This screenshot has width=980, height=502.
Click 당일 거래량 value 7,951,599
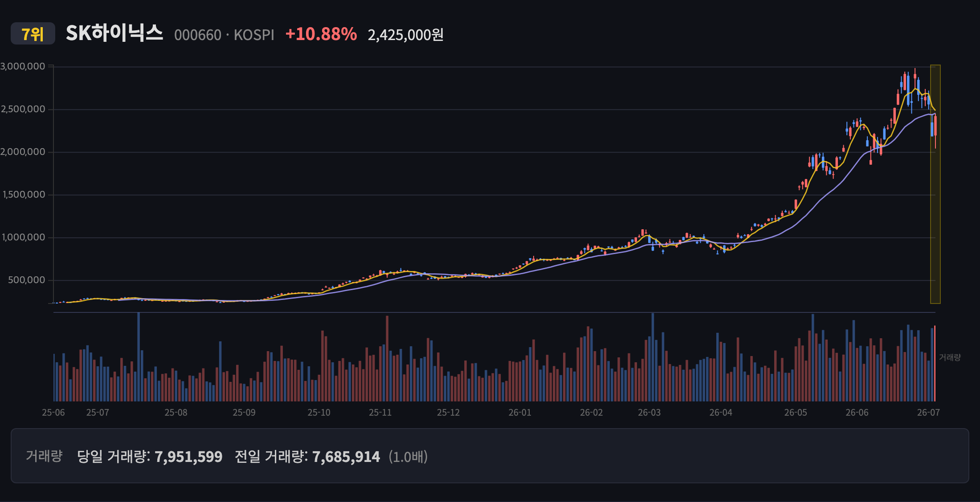coord(188,457)
